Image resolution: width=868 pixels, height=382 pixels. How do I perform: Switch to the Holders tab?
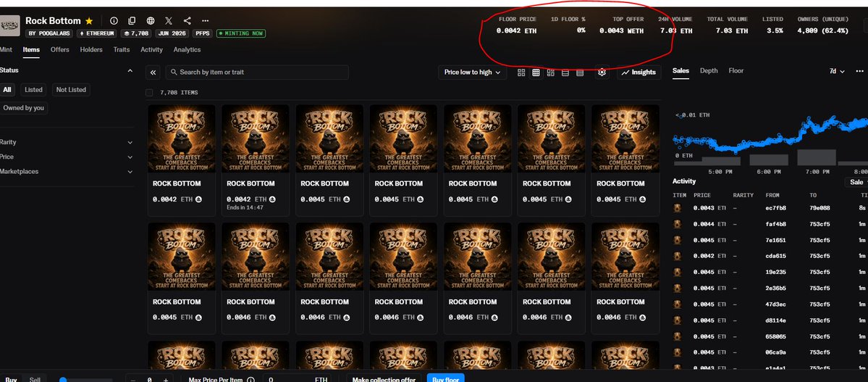pos(91,50)
